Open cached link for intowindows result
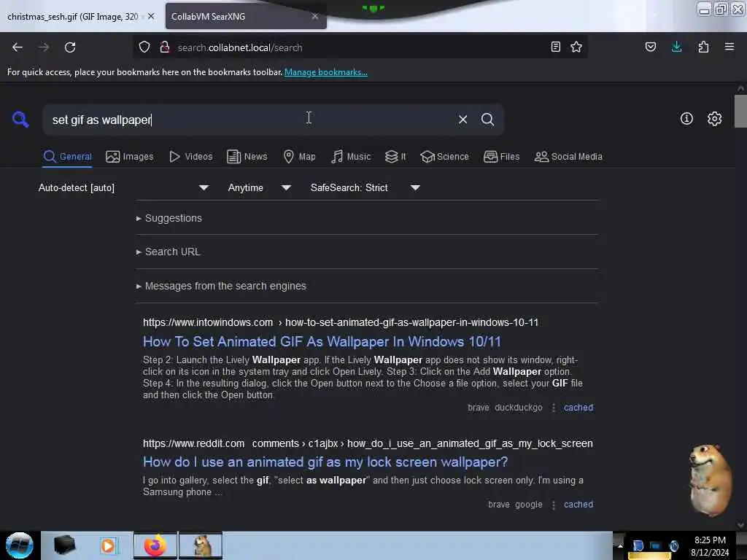Image resolution: width=747 pixels, height=560 pixels. (578, 408)
